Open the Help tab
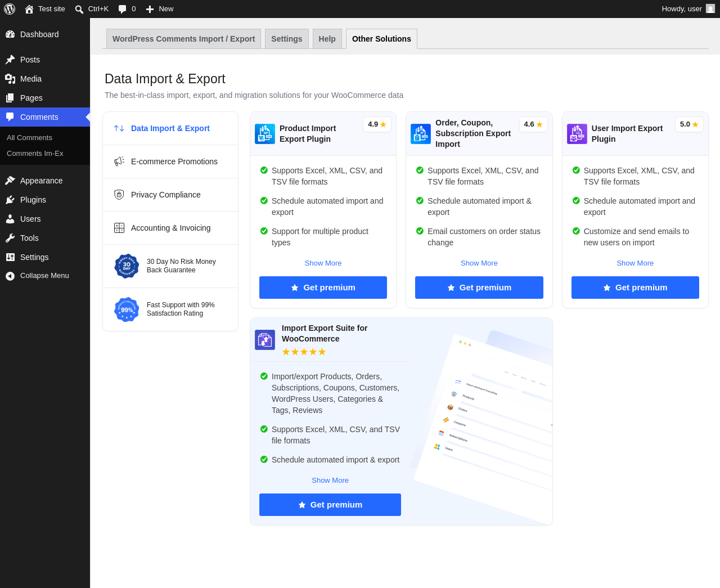 [327, 39]
